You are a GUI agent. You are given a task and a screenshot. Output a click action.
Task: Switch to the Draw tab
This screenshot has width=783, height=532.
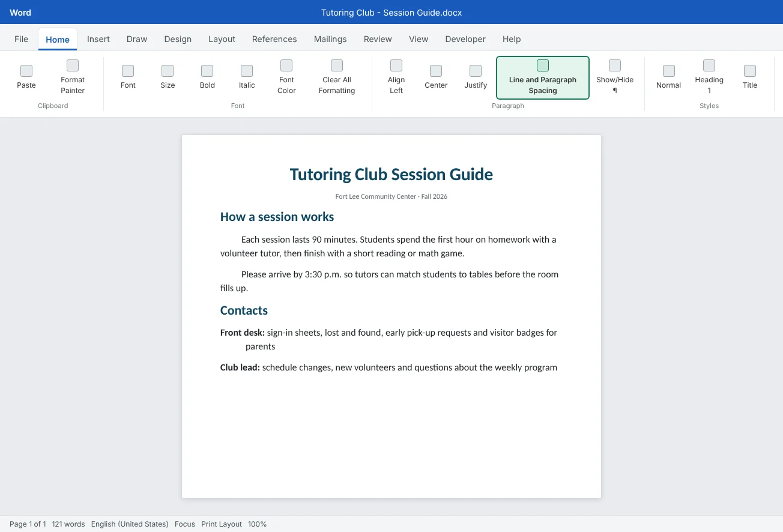click(137, 39)
